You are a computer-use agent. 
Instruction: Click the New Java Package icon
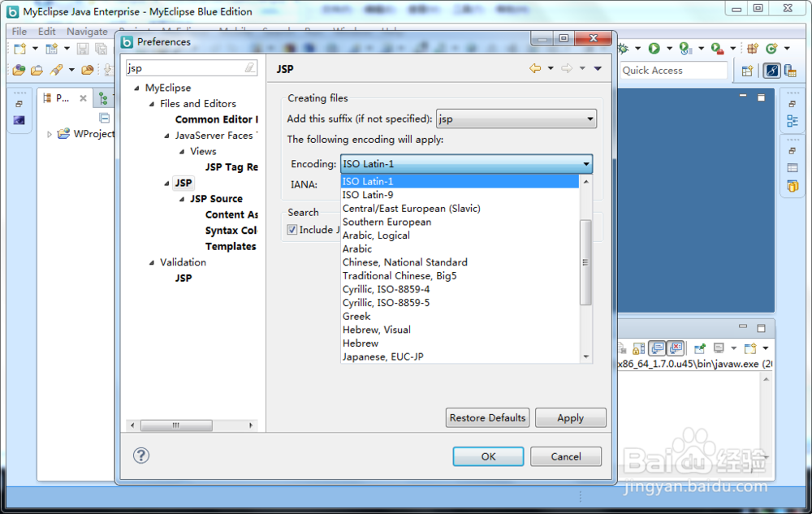752,49
